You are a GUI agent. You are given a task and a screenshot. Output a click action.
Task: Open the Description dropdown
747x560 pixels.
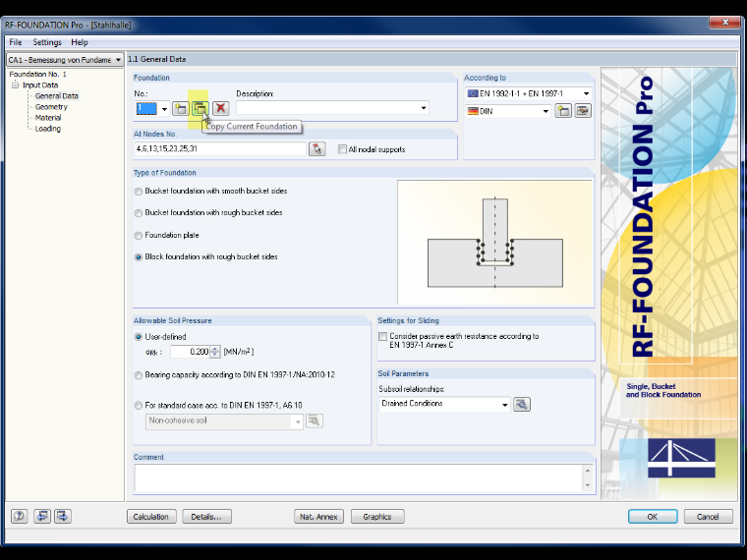tap(423, 108)
